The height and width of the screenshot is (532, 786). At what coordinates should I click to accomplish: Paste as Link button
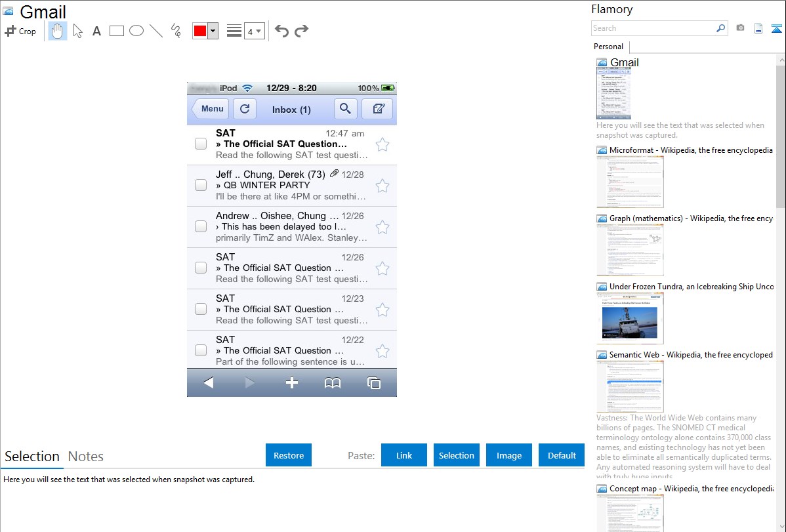[404, 455]
